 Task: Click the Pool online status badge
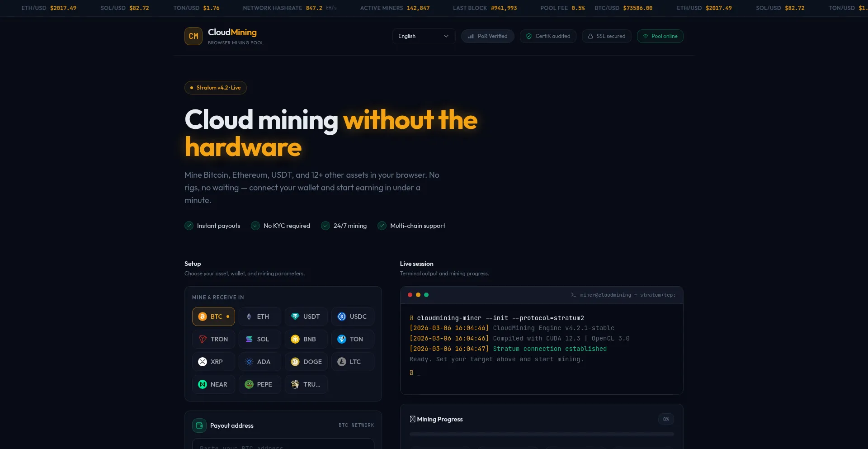click(x=660, y=36)
